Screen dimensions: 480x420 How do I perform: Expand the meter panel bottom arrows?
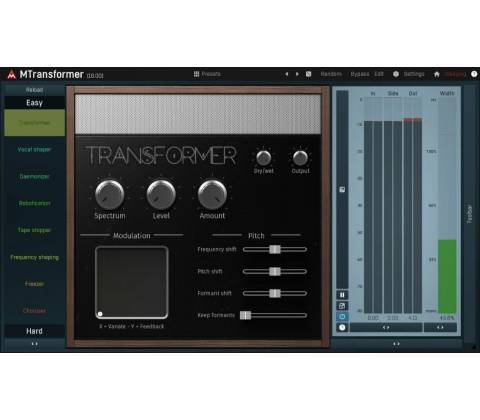396,344
